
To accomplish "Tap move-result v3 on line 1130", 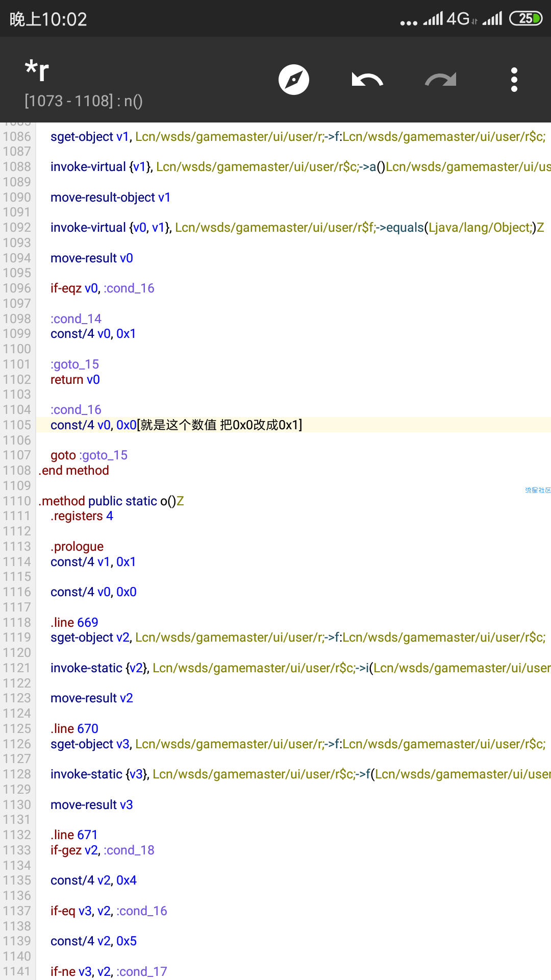I will pos(91,804).
